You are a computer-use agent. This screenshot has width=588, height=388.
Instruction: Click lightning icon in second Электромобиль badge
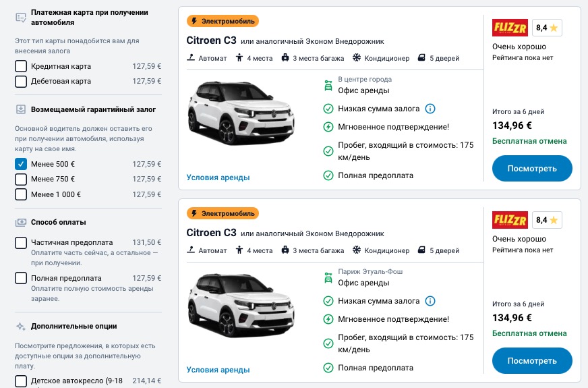pos(194,213)
